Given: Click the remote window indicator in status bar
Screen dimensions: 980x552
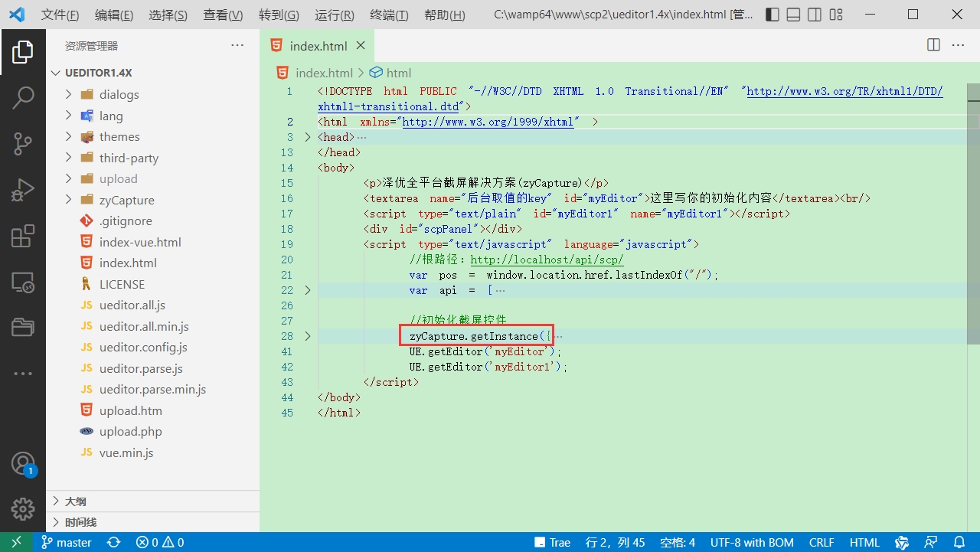Looking at the screenshot, I should click(16, 542).
